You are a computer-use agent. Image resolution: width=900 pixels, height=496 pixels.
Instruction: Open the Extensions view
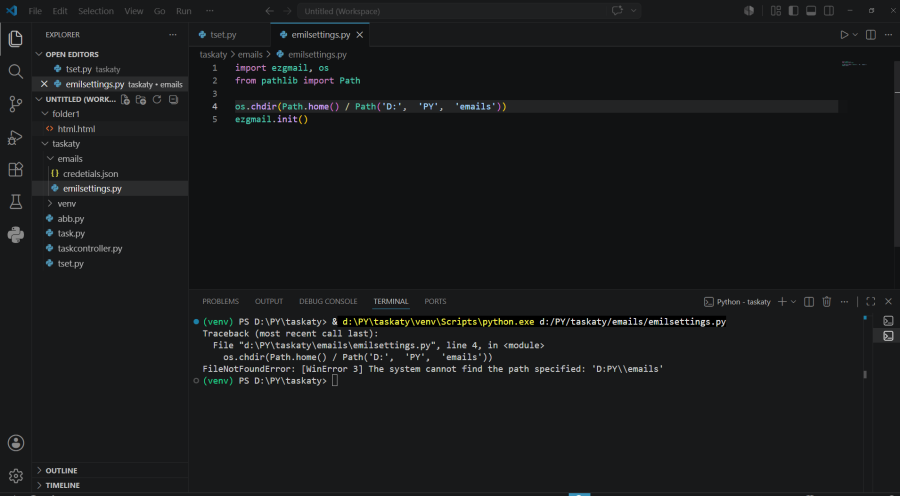point(15,169)
